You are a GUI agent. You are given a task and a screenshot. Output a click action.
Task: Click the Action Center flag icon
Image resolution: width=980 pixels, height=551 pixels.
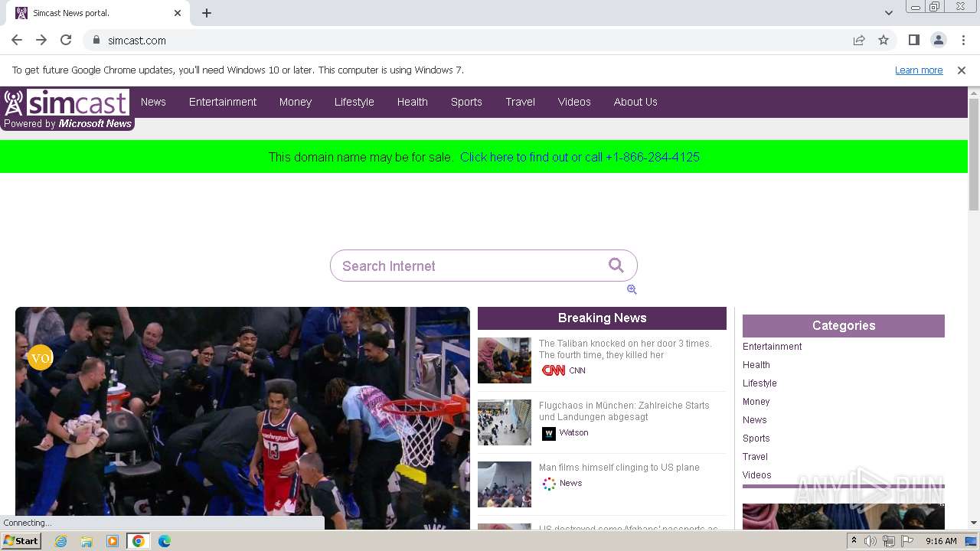[x=907, y=541]
